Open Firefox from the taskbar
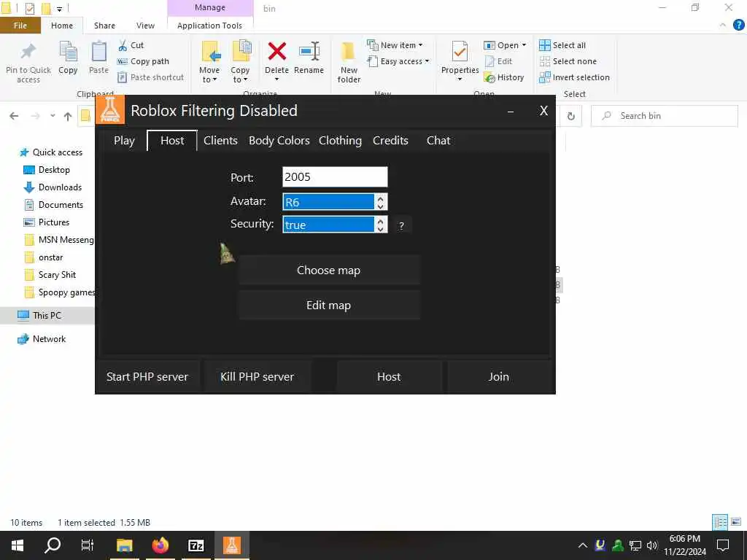 coord(160,545)
